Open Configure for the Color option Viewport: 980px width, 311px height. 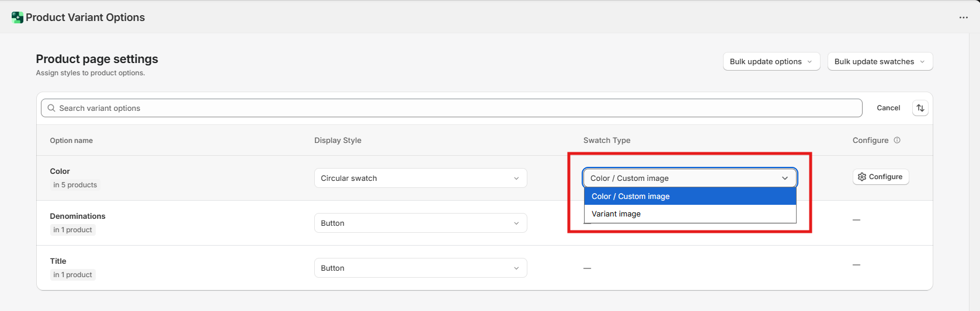pos(880,177)
